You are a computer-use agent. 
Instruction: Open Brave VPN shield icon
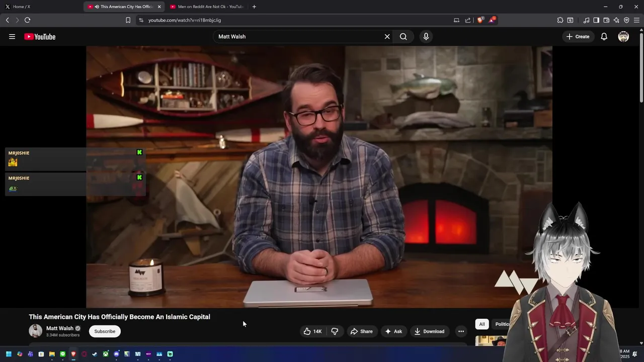(626, 20)
